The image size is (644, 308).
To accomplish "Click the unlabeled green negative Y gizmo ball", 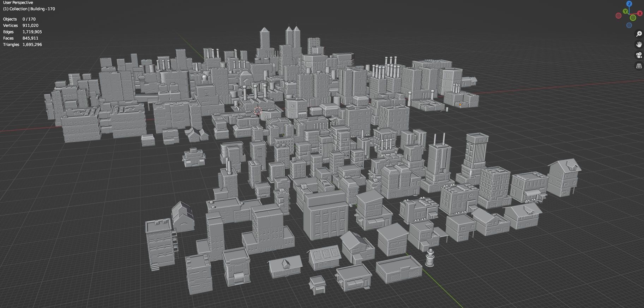I will tap(633, 18).
